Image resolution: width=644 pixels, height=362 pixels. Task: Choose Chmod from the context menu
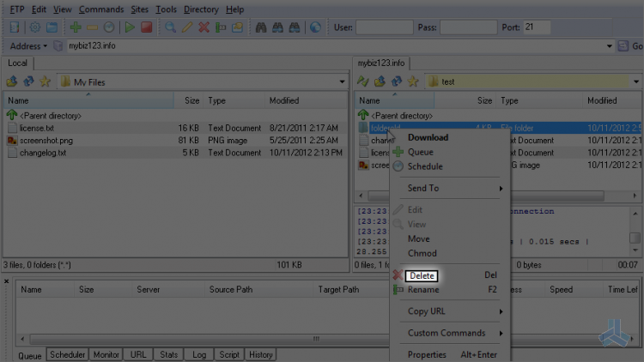(422, 253)
